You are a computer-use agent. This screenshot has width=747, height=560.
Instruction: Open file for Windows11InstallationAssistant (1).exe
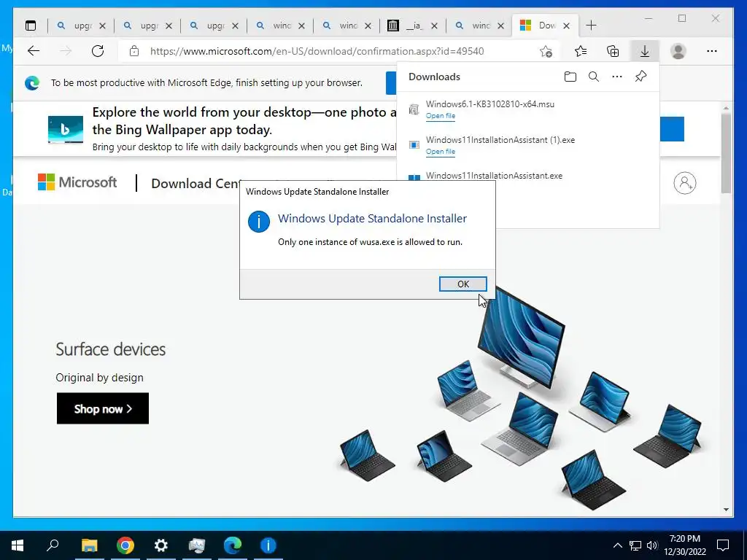click(x=440, y=152)
